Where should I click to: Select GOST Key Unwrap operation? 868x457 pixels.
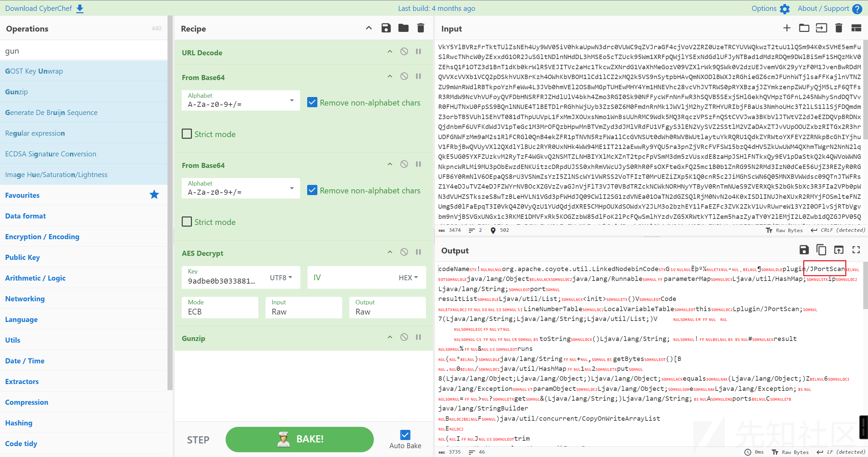click(84, 71)
